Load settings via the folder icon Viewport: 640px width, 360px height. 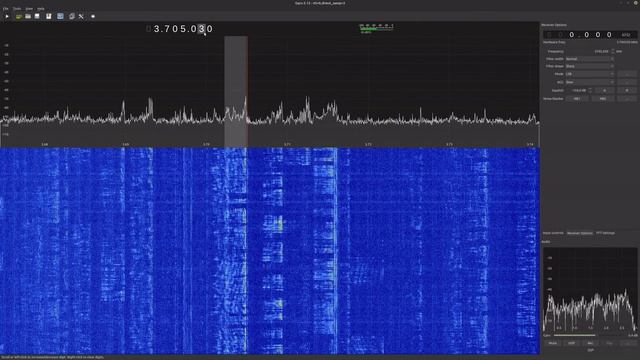pos(28,16)
